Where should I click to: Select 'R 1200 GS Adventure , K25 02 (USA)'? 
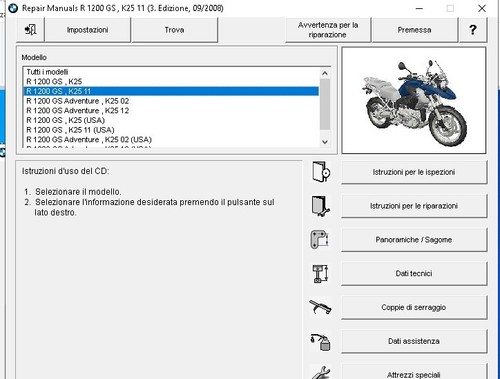pyautogui.click(x=171, y=140)
